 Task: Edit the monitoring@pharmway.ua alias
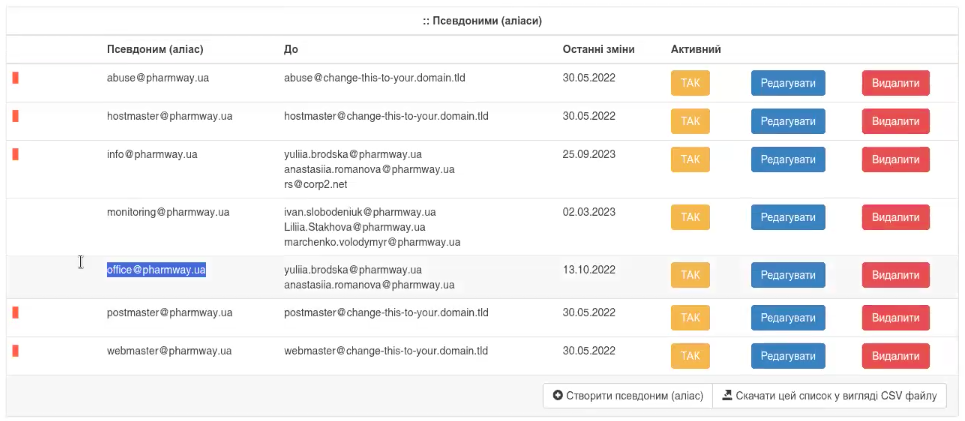click(788, 217)
